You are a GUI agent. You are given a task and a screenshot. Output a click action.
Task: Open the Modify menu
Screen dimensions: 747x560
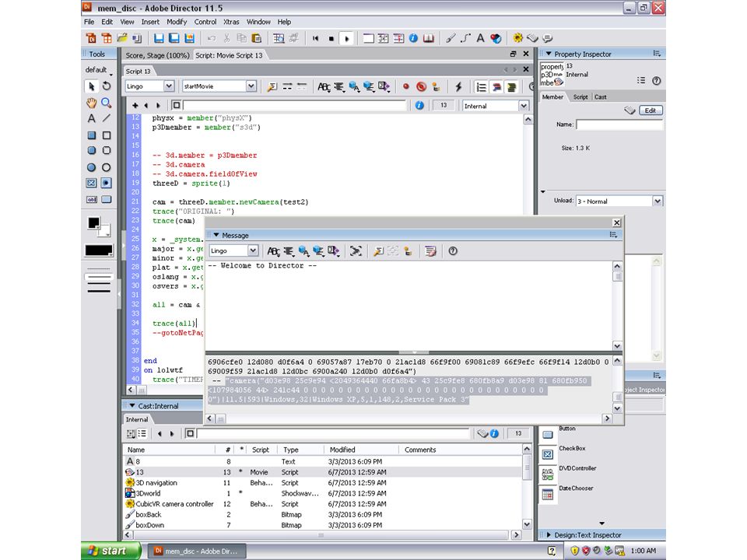(x=177, y=22)
